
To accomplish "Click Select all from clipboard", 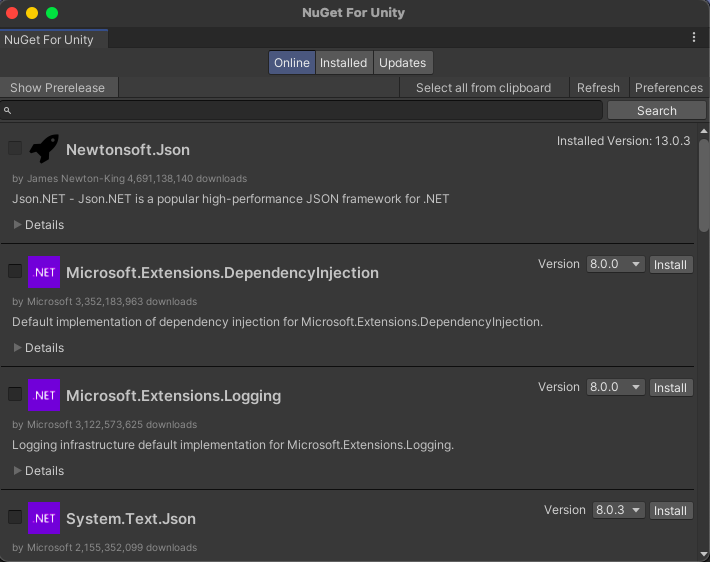I will pyautogui.click(x=484, y=87).
